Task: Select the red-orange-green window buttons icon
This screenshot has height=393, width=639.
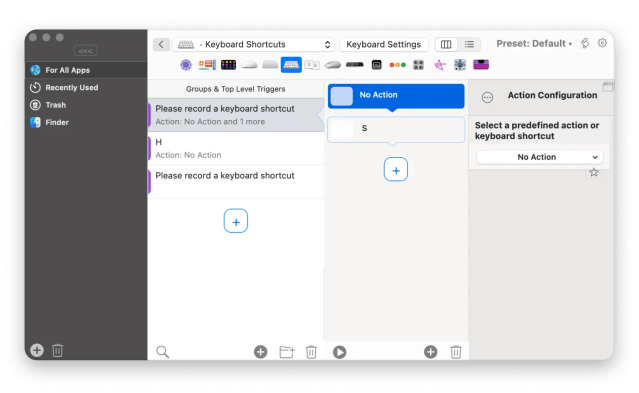Action: [397, 65]
